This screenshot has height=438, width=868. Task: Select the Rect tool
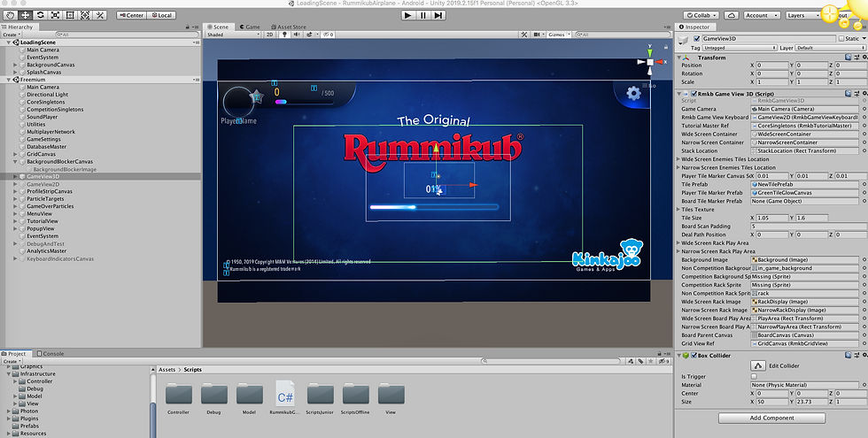coord(70,15)
